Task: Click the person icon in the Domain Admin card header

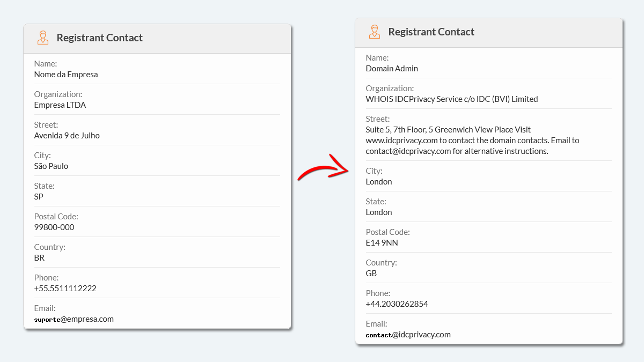Action: 375,32
